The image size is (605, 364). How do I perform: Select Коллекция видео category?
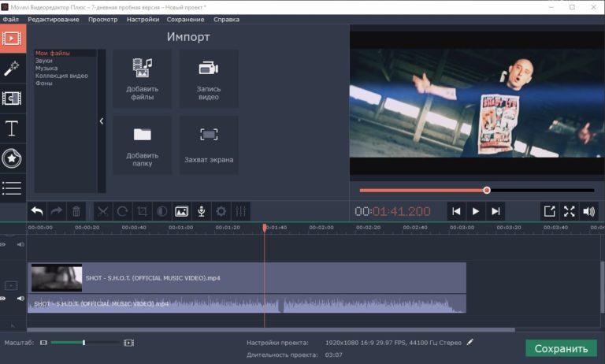(61, 76)
